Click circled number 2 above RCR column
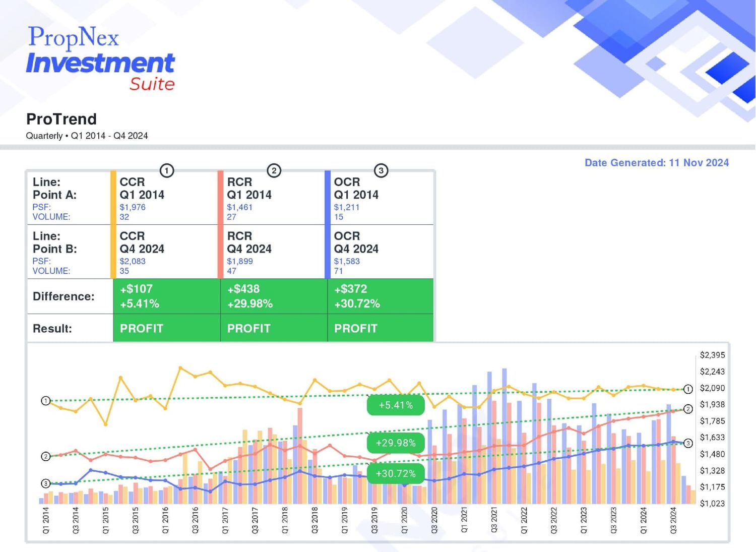Image resolution: width=756 pixels, height=552 pixels. (274, 170)
